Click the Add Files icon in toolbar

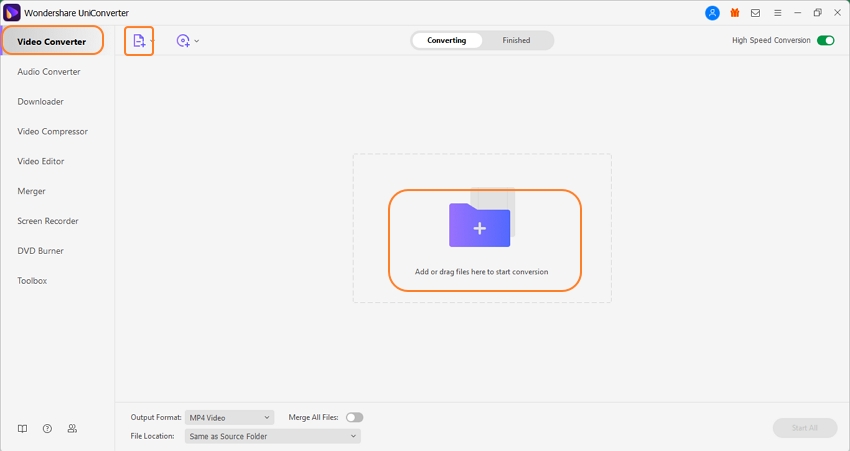[x=138, y=41]
